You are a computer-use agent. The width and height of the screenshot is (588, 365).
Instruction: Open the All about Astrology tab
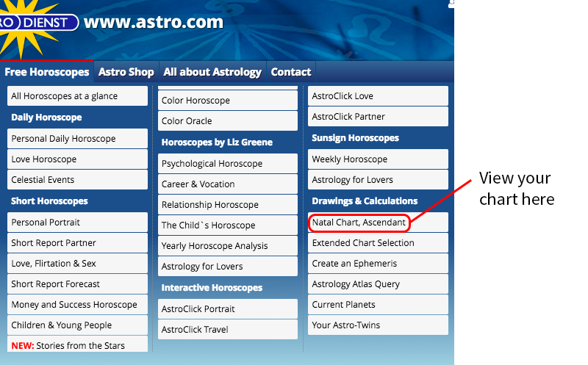click(212, 71)
